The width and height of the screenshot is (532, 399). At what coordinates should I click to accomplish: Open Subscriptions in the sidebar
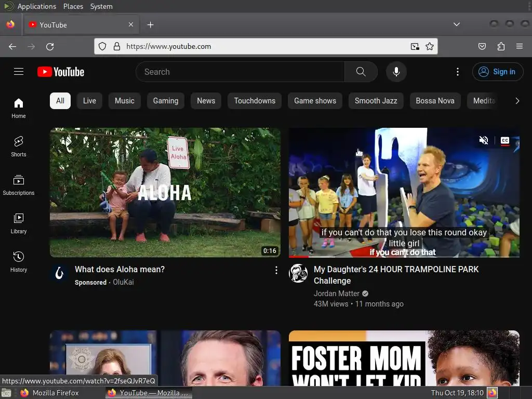tap(19, 185)
